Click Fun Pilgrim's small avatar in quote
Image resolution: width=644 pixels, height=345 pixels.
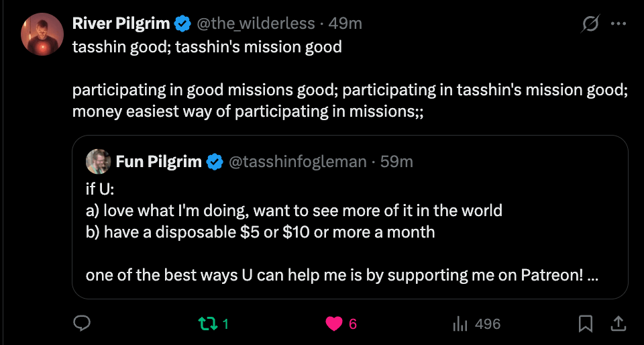tap(99, 161)
